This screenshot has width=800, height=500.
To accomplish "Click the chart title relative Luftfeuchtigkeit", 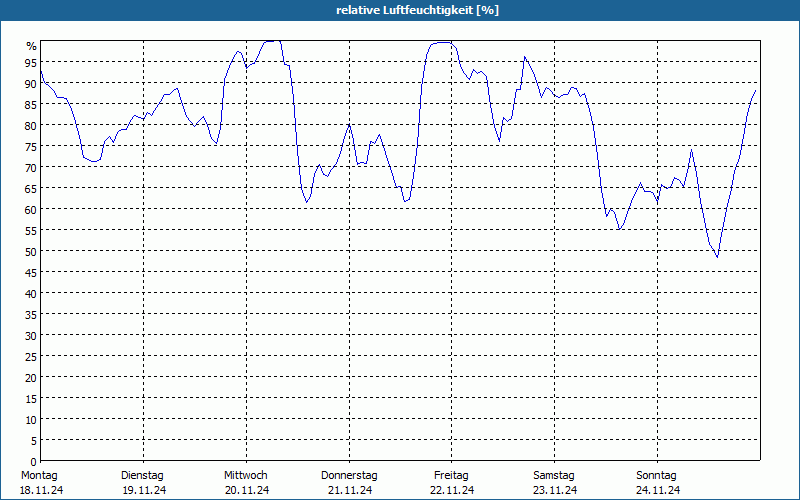I will tap(417, 10).
